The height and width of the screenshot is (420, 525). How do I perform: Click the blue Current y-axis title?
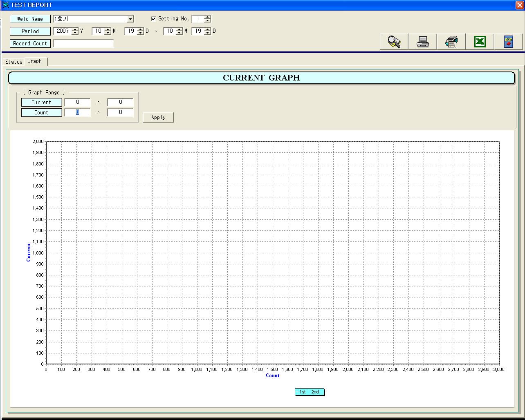click(x=29, y=252)
